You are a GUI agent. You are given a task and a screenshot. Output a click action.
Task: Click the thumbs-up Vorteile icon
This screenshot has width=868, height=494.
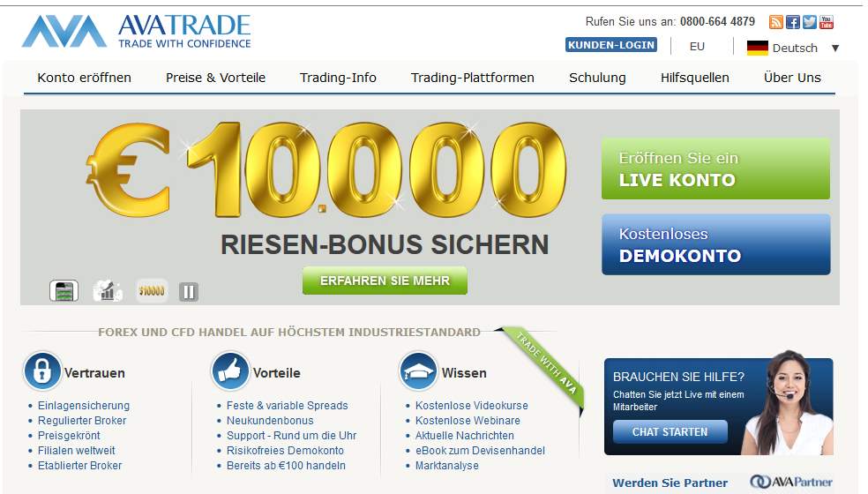[x=230, y=371]
